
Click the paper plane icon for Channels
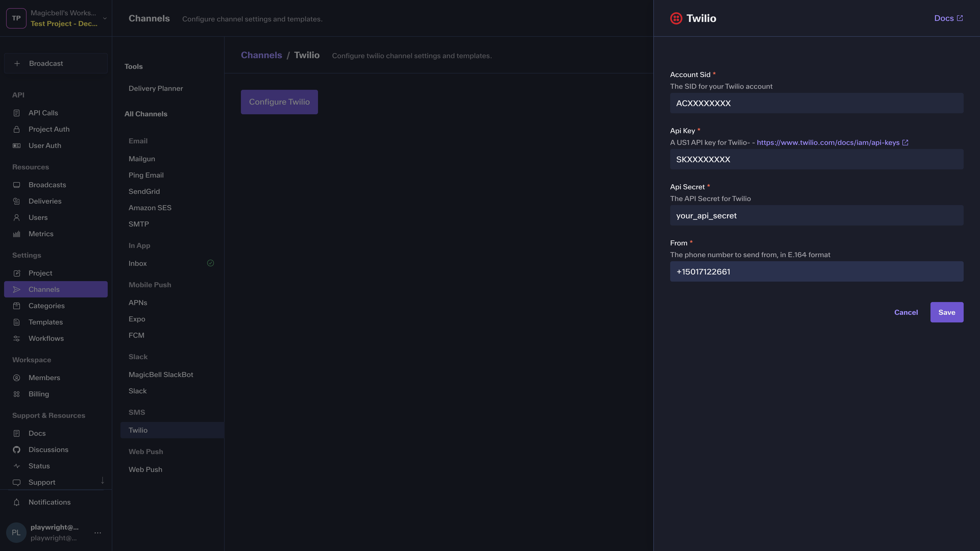[16, 289]
